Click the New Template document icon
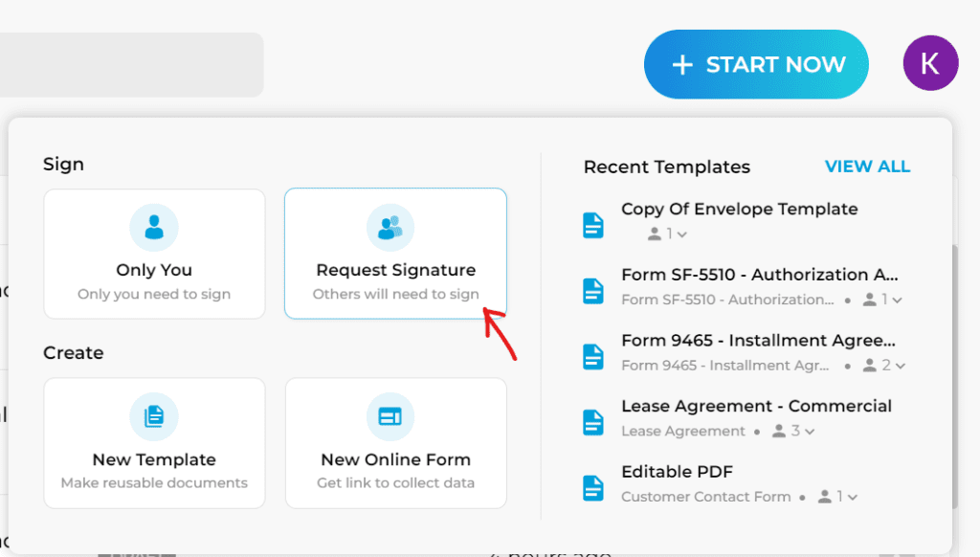This screenshot has height=557, width=980. [x=153, y=416]
